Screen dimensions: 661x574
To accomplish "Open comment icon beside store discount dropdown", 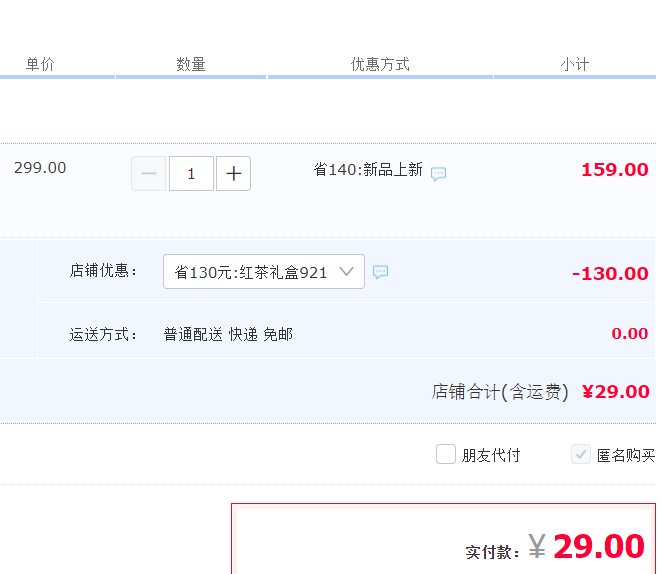I will 380,272.
